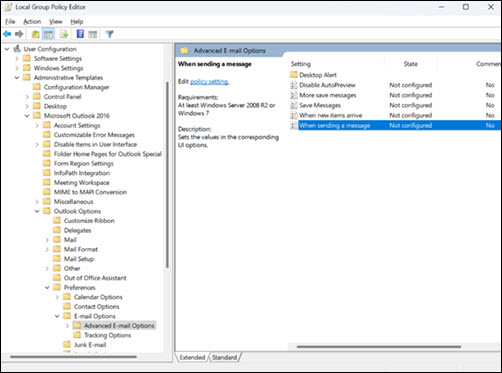Toggle the Show/Hide Console Tree icon
The image size is (502, 373).
click(48, 34)
